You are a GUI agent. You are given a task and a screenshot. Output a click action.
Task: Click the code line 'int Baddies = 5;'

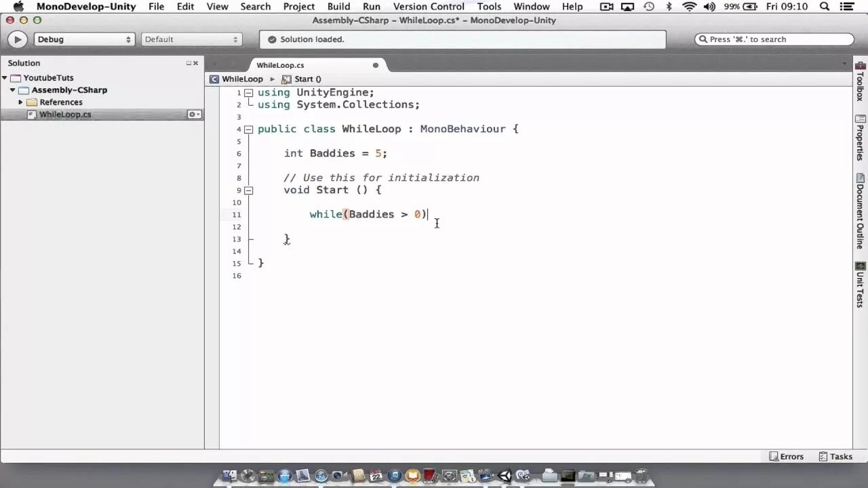336,154
